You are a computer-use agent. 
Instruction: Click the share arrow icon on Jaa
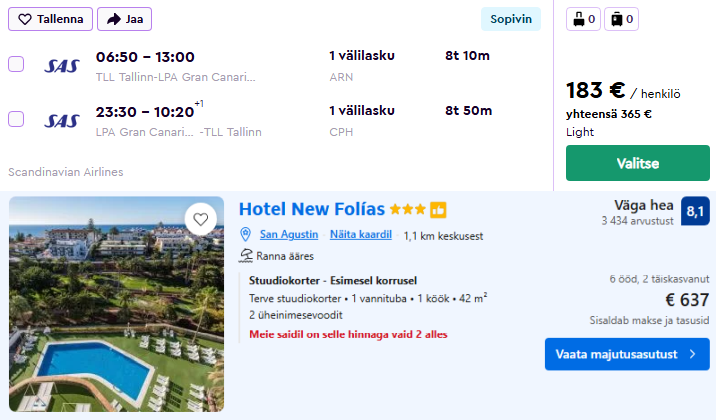tap(114, 19)
